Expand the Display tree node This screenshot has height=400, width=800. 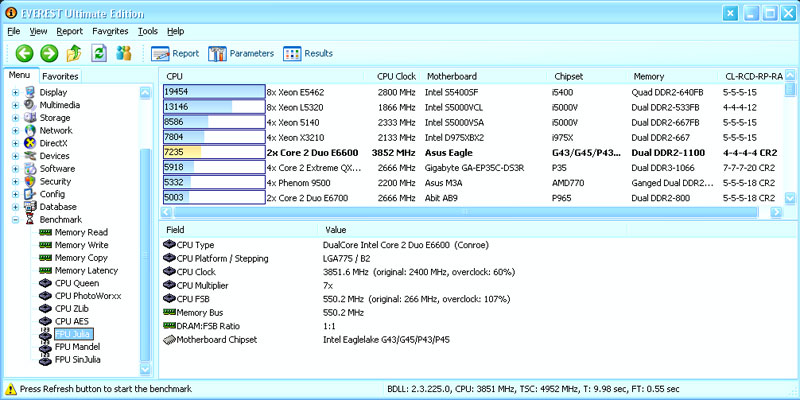coord(15,92)
